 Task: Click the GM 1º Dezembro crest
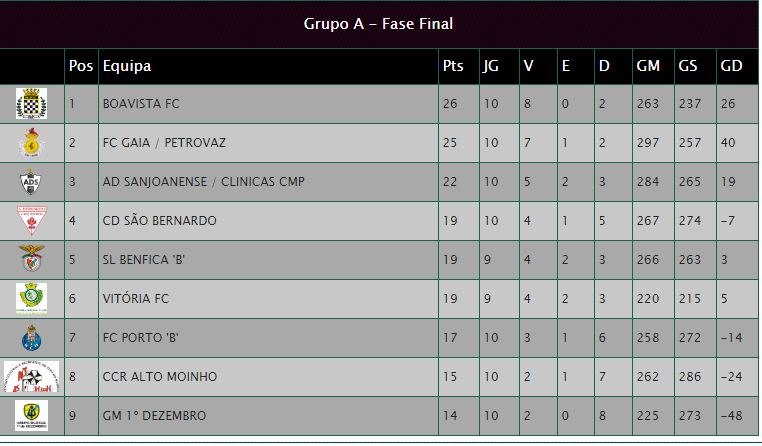tap(31, 415)
